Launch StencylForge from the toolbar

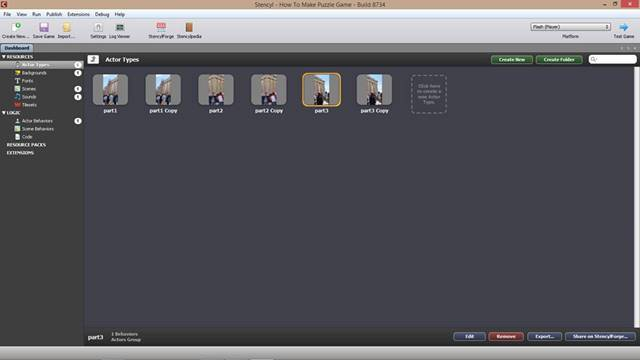click(161, 28)
